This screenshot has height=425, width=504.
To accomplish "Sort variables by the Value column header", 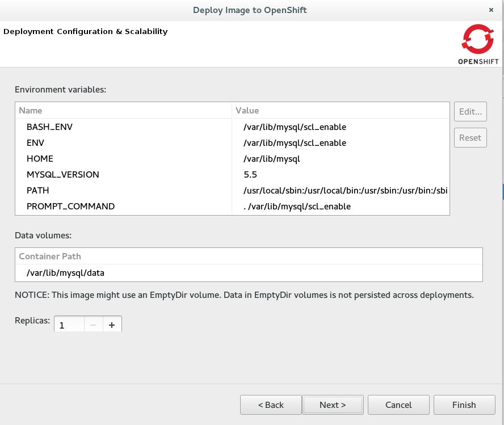I will 341,111.
